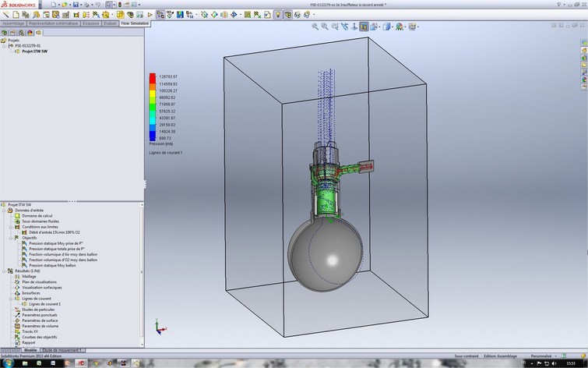588x368 pixels.
Task: Click the red color in pressure legend
Action: 153,77
